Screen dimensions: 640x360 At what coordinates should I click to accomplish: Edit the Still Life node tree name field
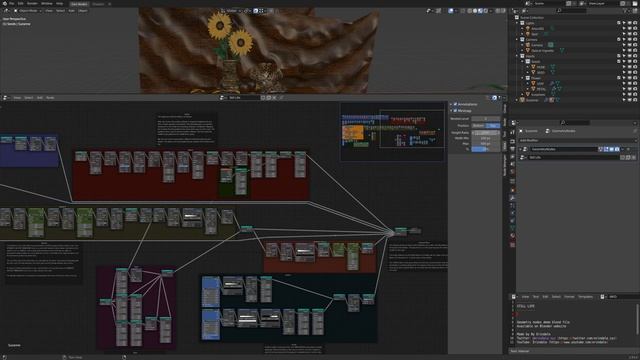tap(243, 98)
